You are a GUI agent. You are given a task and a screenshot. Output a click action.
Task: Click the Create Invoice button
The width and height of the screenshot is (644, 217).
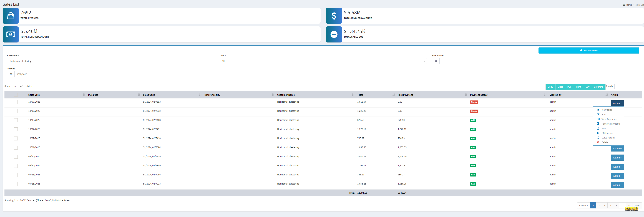588,51
